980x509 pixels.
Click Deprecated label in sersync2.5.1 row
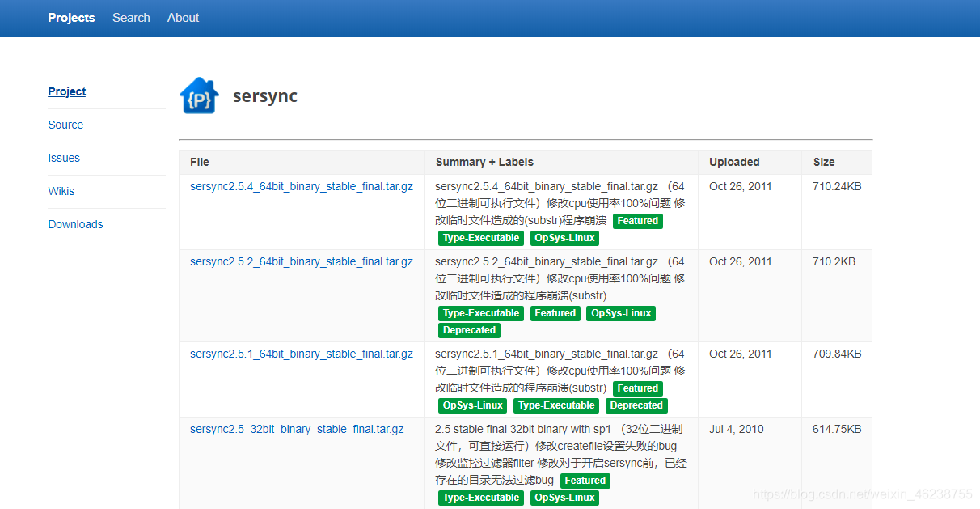(636, 405)
